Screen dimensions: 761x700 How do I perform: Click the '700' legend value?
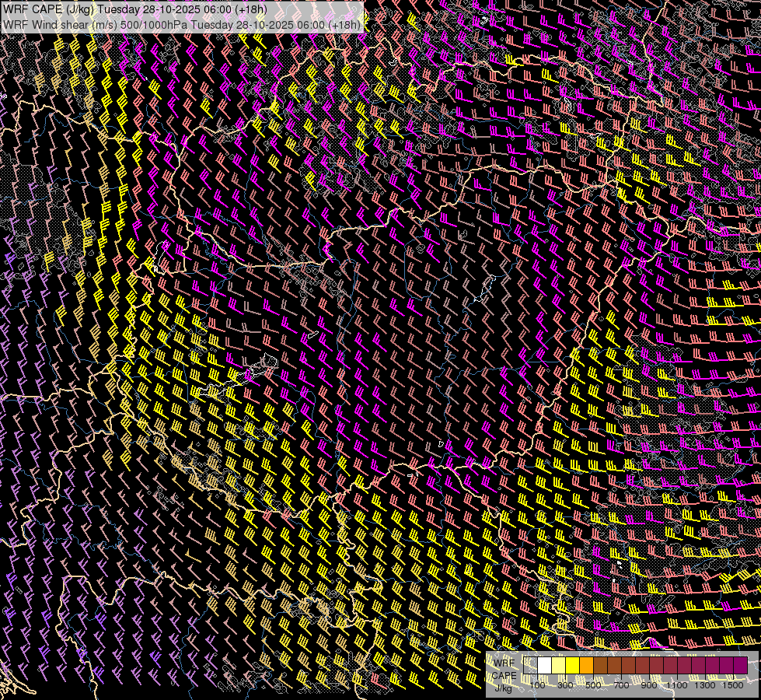621,685
